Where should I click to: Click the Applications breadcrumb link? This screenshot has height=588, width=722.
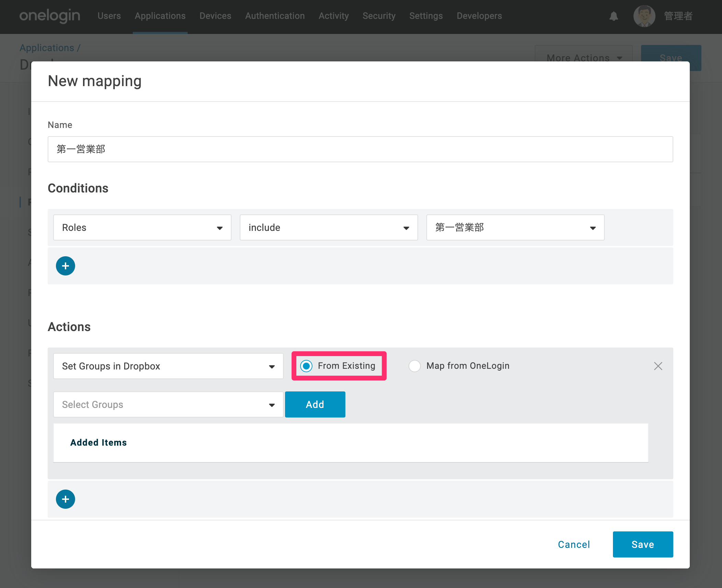(47, 48)
